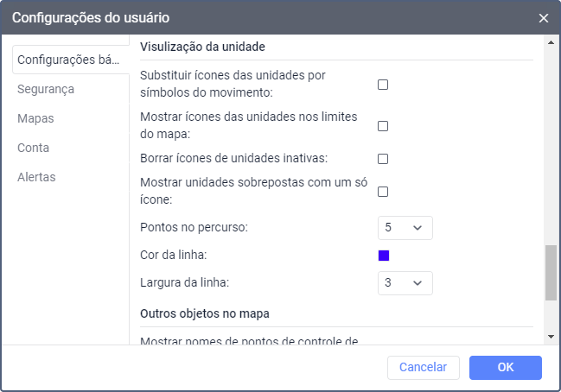Pick the blue Cor da linha swatch

pyautogui.click(x=384, y=256)
